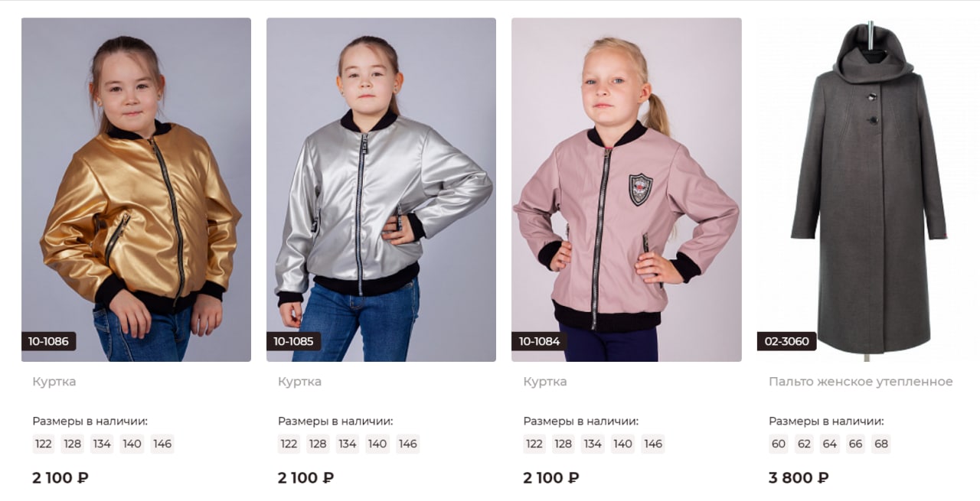Open the 'Пальто женское утепленное' product link

[861, 382]
